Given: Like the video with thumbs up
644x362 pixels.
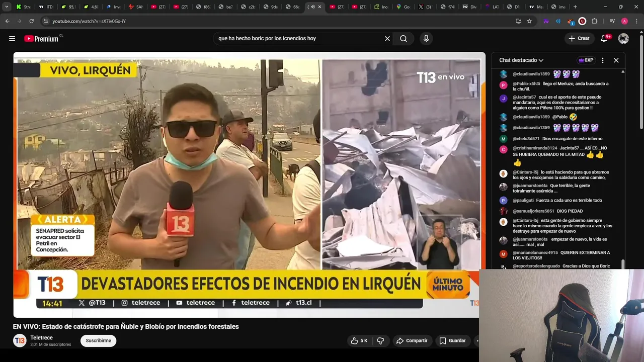Looking at the screenshot, I should pyautogui.click(x=359, y=341).
